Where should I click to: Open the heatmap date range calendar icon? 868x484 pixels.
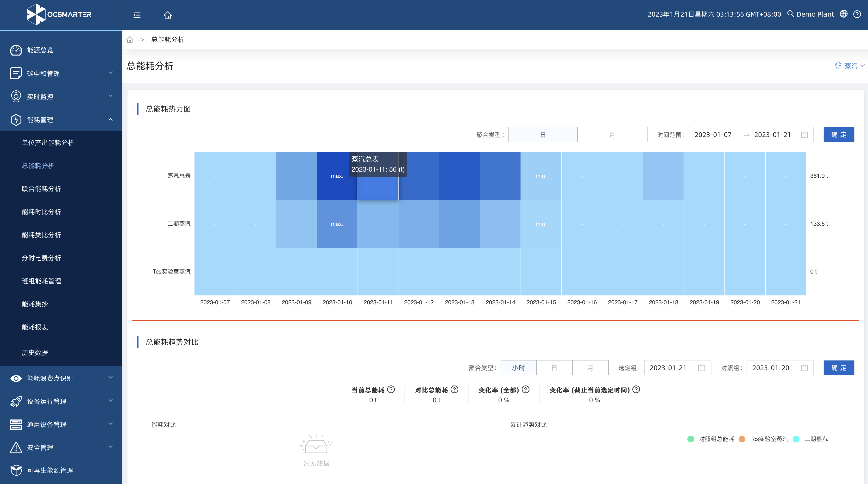pos(804,135)
